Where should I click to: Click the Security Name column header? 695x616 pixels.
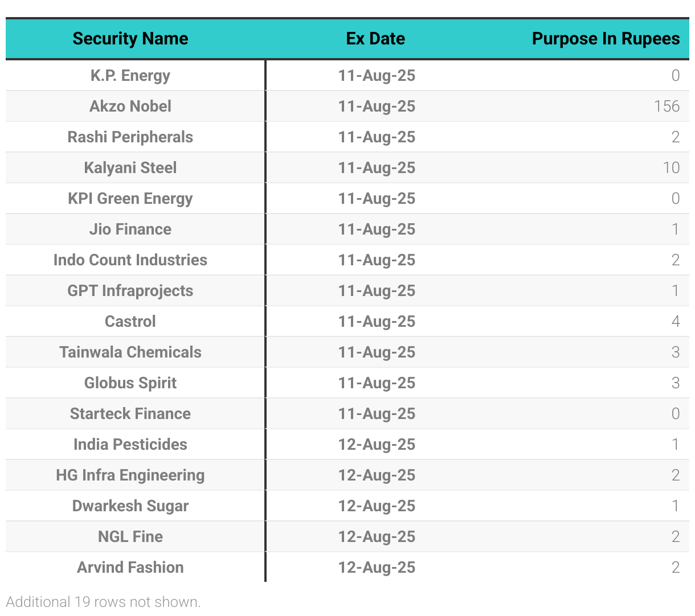pyautogui.click(x=130, y=39)
